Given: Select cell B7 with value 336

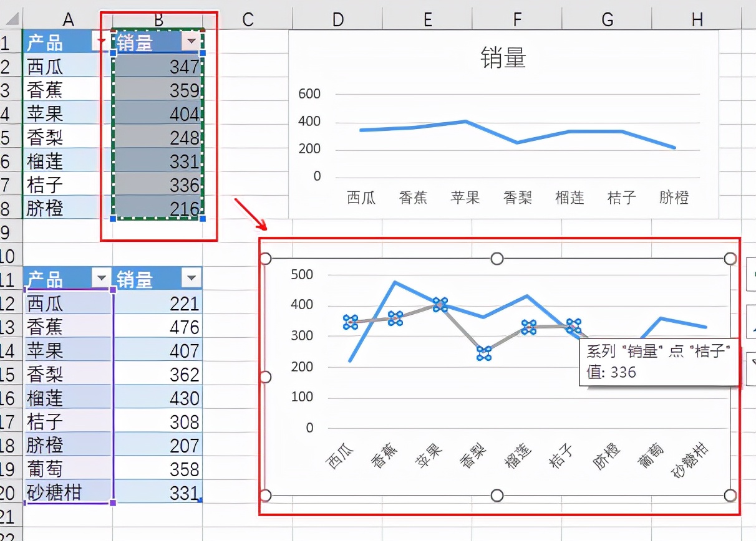Looking at the screenshot, I should tap(158, 184).
